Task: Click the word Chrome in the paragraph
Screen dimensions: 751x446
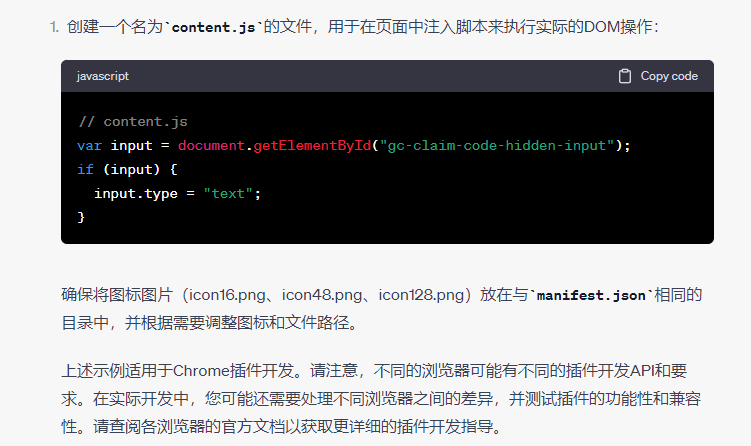Action: [x=201, y=371]
